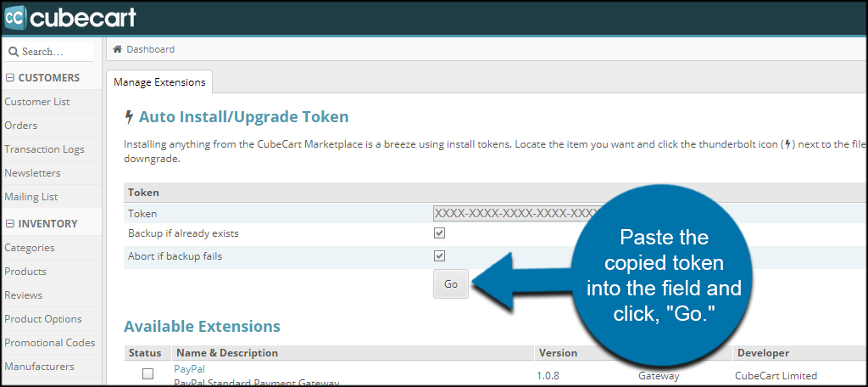The image size is (868, 387).
Task: Open Products in Inventory
Action: point(25,272)
